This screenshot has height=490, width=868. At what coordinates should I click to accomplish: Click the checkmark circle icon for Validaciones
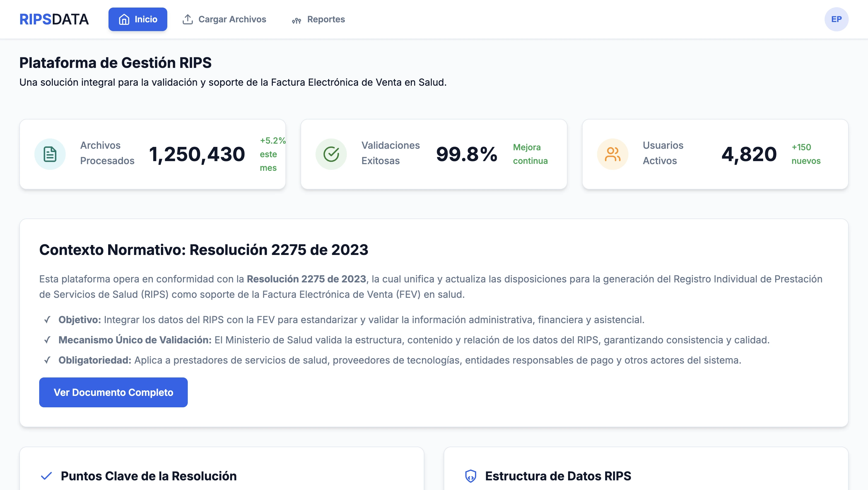click(x=331, y=154)
